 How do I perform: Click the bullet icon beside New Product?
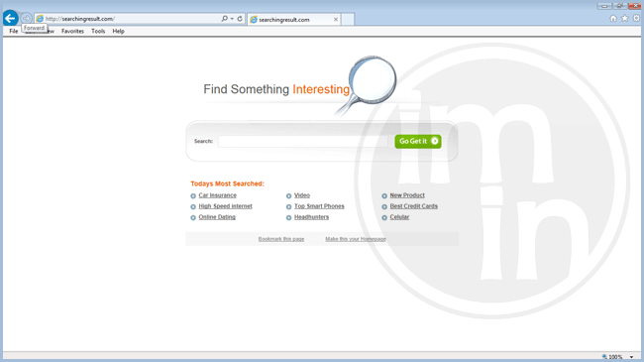tap(384, 195)
